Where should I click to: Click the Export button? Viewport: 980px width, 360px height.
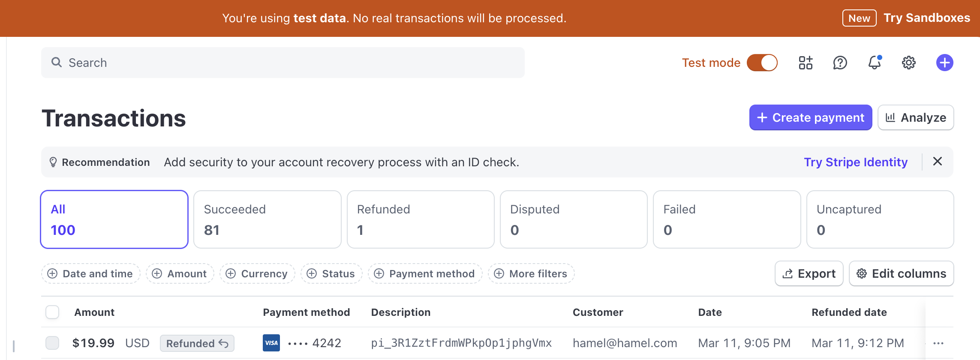(809, 273)
